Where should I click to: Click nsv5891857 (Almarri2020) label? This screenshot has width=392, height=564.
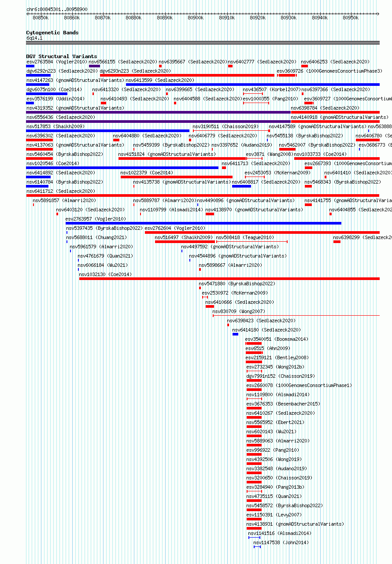pyautogui.click(x=65, y=200)
